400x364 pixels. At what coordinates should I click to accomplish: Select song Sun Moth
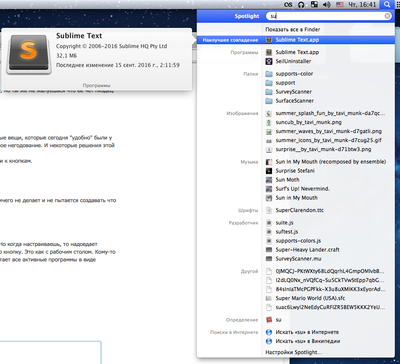pyautogui.click(x=287, y=180)
